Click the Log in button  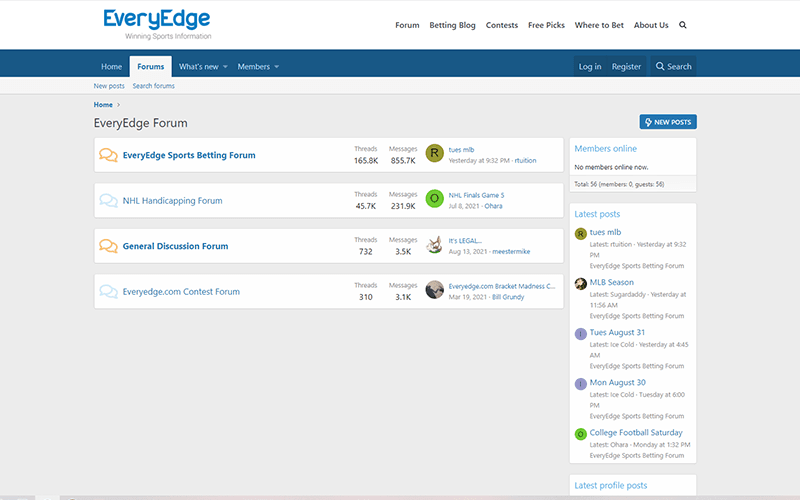tap(590, 66)
